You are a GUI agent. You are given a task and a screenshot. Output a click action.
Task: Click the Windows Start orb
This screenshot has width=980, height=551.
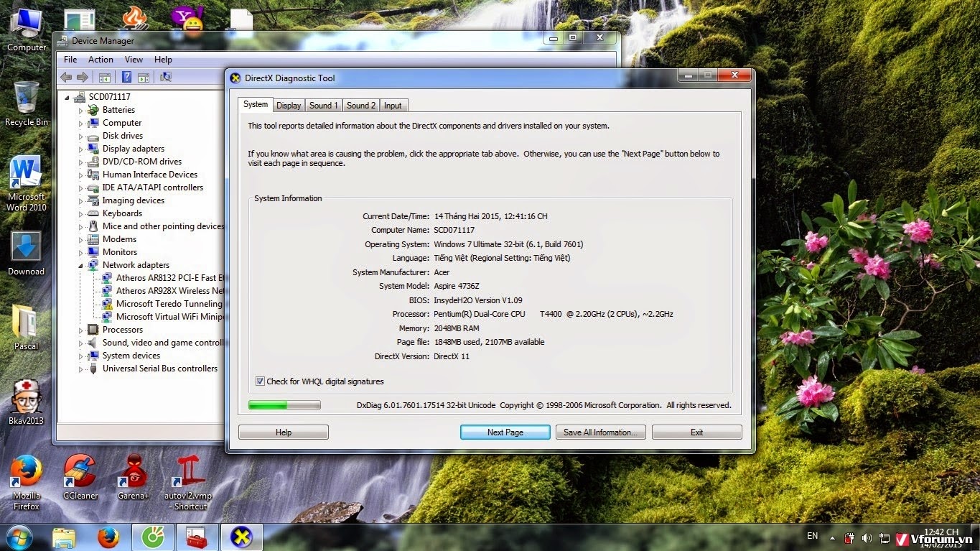pos(19,537)
